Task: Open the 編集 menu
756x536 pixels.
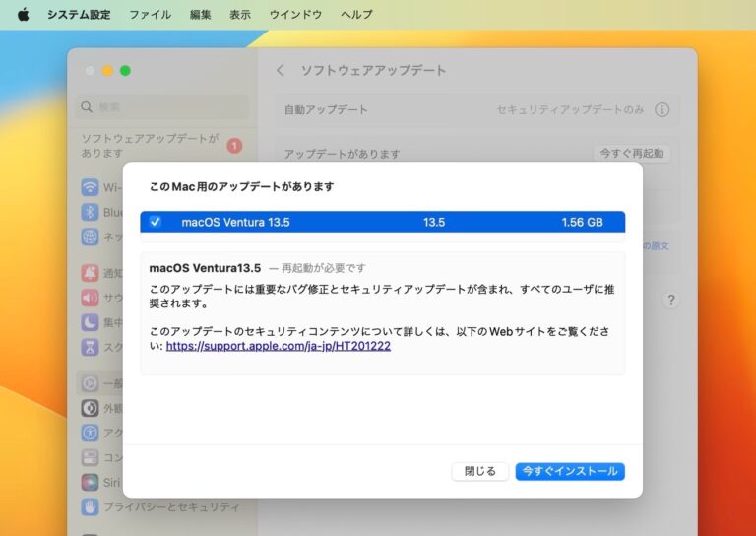Action: pos(200,15)
